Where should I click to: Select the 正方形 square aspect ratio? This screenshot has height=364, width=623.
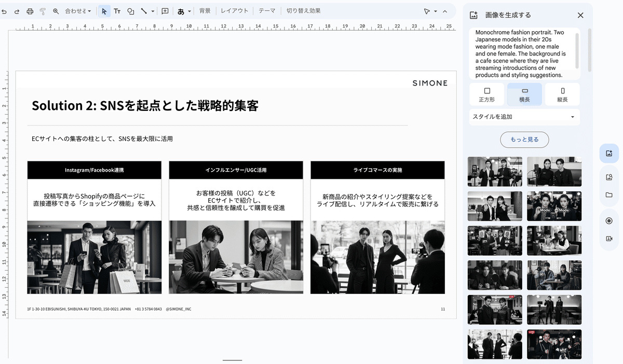point(486,94)
